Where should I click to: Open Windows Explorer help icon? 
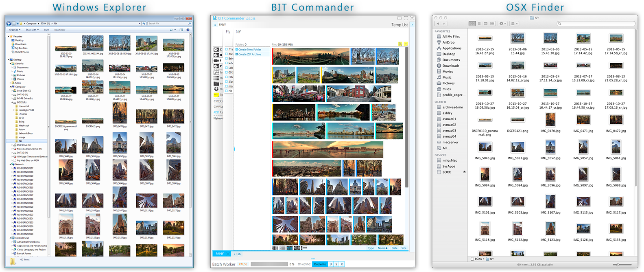(x=188, y=30)
